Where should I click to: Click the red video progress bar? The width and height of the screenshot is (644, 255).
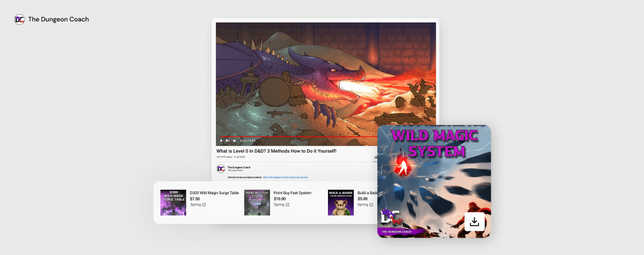pos(299,136)
